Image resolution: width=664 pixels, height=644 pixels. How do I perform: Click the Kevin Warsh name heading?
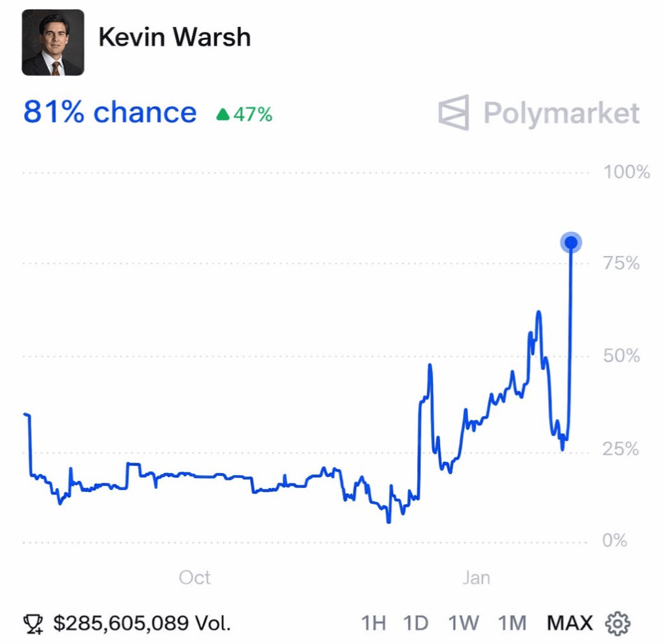tap(174, 37)
